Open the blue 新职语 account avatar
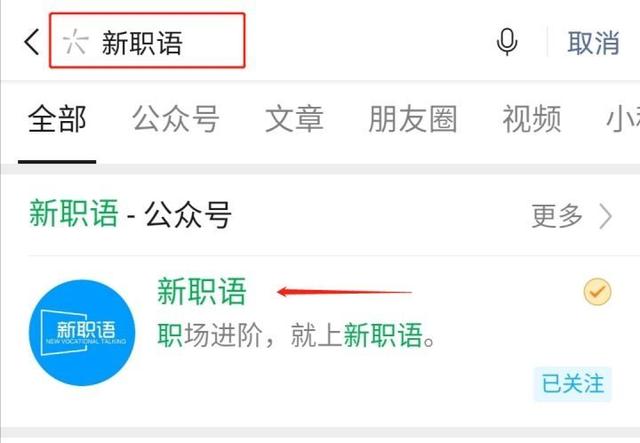 (82, 332)
